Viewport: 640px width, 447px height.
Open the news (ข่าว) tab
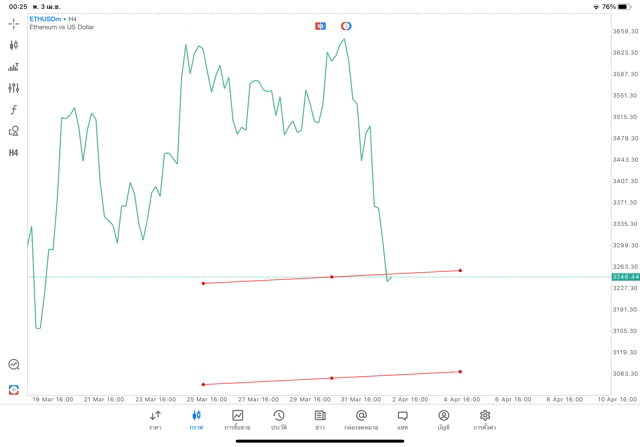tap(320, 420)
